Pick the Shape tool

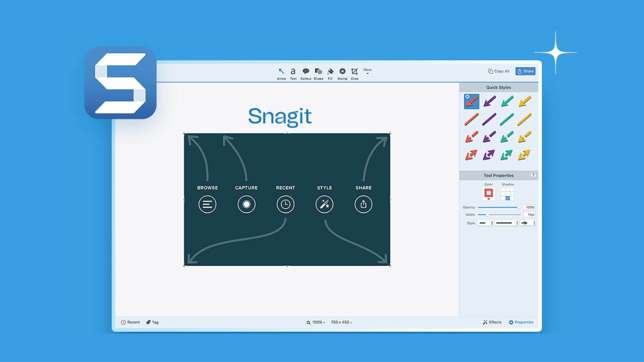(318, 73)
